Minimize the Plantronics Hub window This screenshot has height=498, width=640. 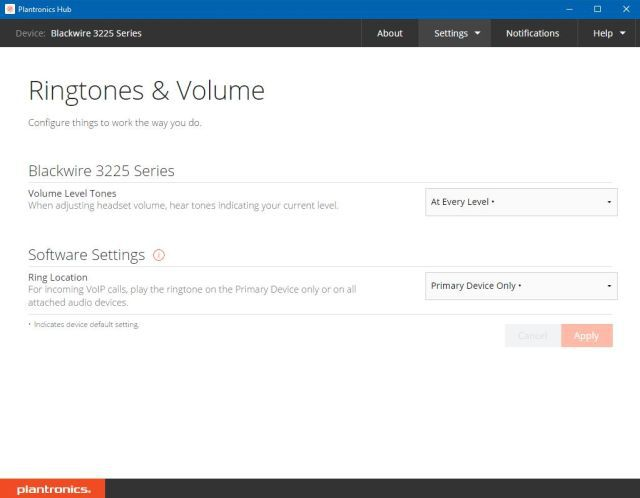(569, 9)
